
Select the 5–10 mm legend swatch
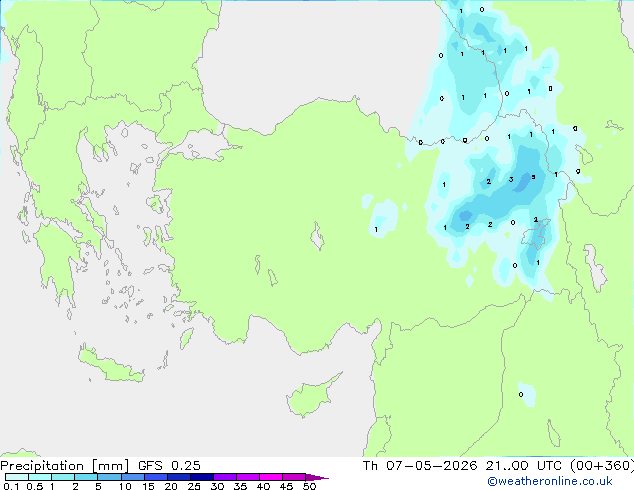[109, 477]
